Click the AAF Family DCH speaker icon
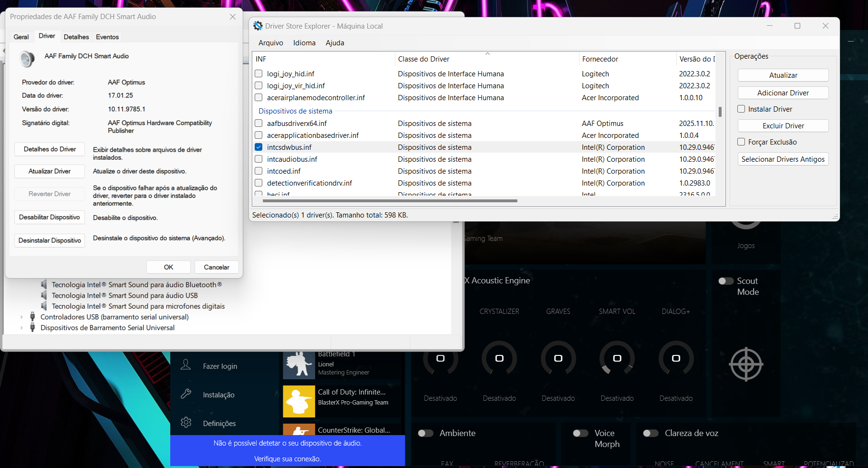The width and height of the screenshot is (868, 468). coord(27,59)
